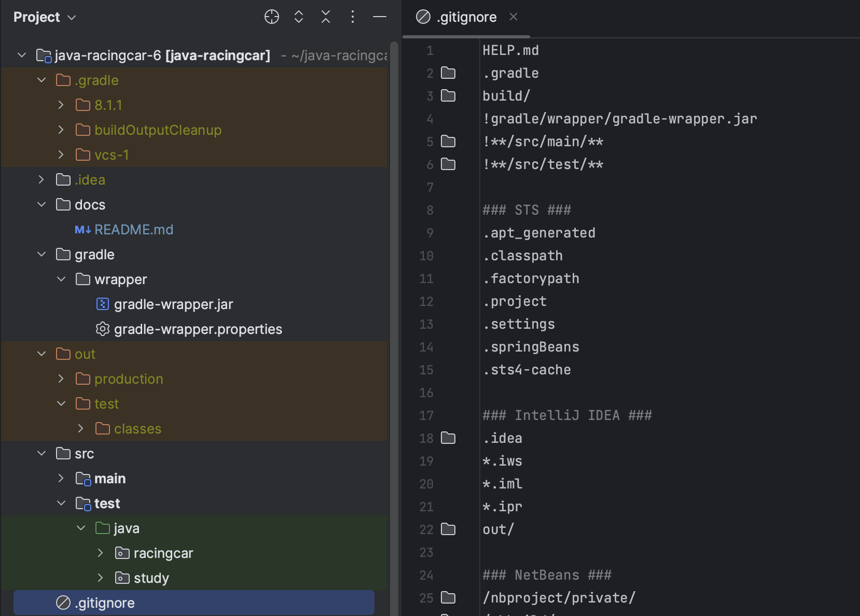Collapse the java-racingcar-6 project root

tap(22, 55)
